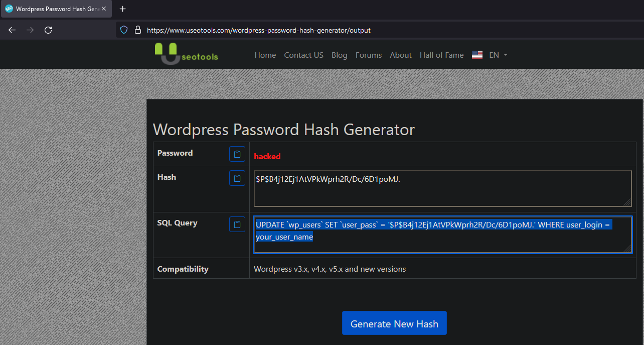
Task: Click the useotools logo
Action: point(186,54)
